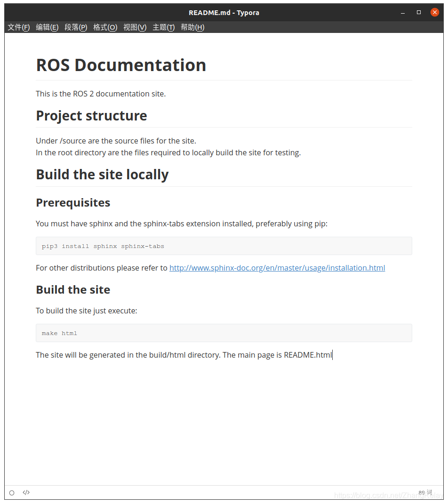Place cursor in Prerequisites heading

point(73,203)
